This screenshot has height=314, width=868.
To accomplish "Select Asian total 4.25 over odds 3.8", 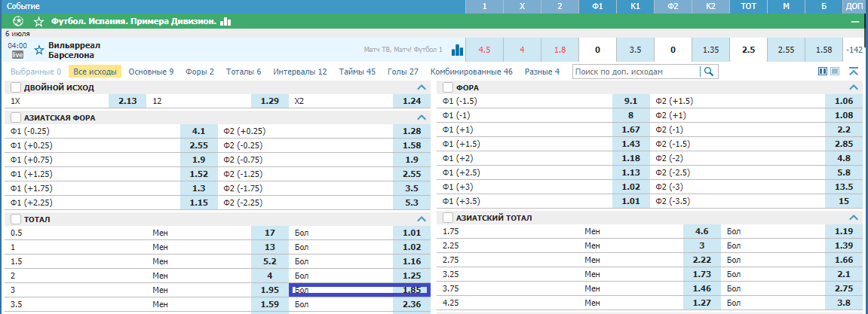I will pyautogui.click(x=844, y=303).
